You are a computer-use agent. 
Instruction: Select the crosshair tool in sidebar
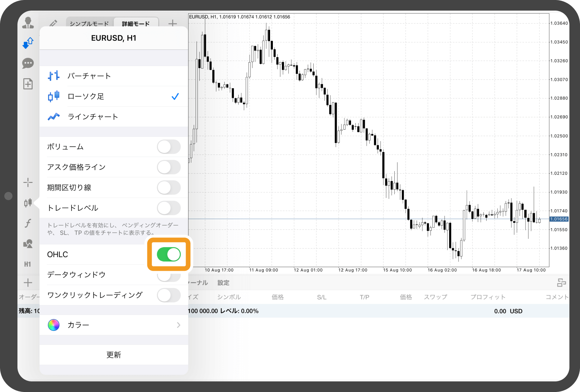pyautogui.click(x=28, y=183)
